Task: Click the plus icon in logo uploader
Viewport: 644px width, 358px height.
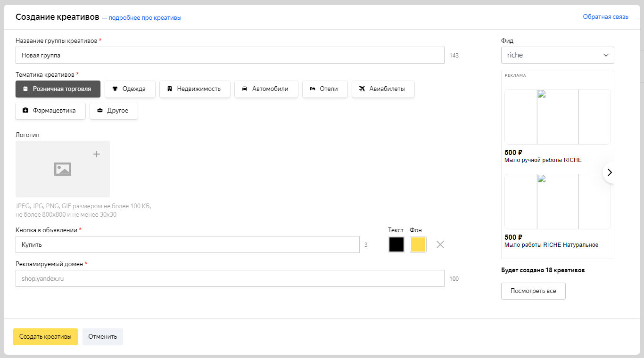Action: coord(97,154)
